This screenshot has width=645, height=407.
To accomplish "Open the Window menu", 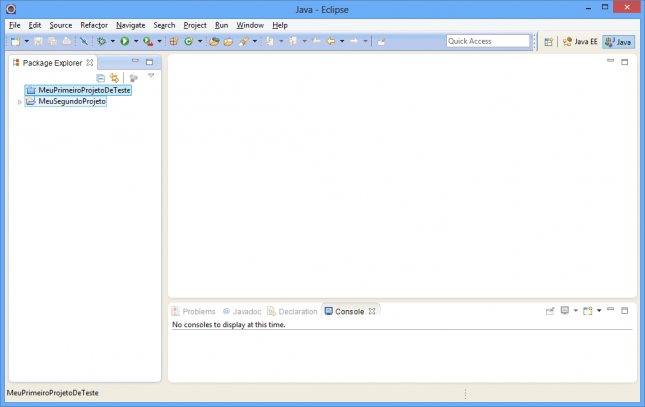I will click(250, 25).
